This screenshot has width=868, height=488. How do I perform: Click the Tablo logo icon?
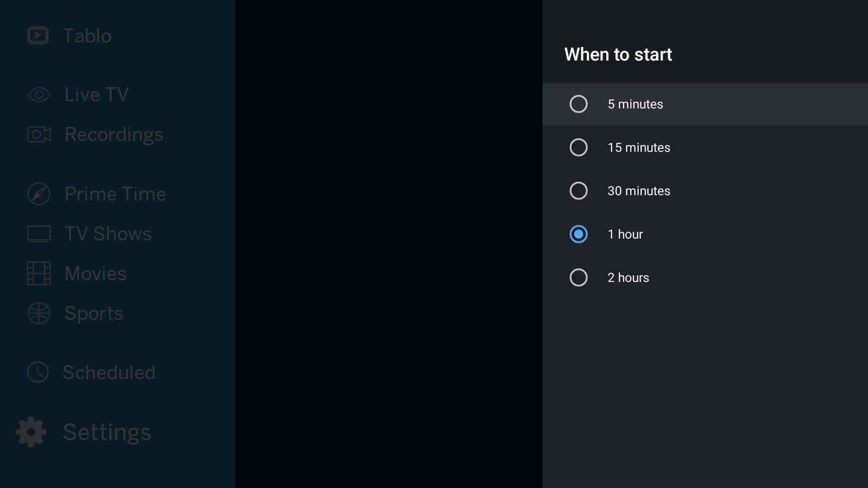coord(38,35)
